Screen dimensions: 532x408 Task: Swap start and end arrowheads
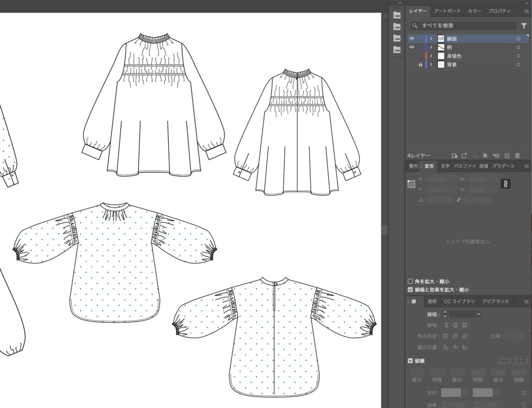[x=524, y=393]
